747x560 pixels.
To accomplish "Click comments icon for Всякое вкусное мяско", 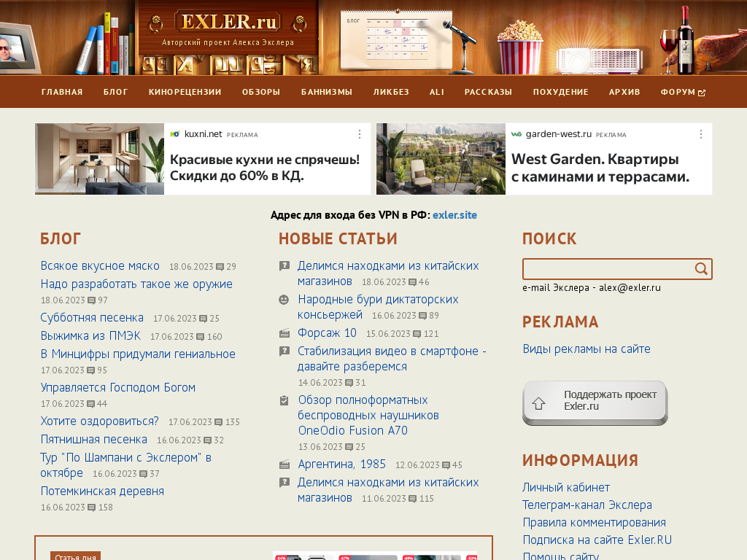I will pyautogui.click(x=220, y=267).
